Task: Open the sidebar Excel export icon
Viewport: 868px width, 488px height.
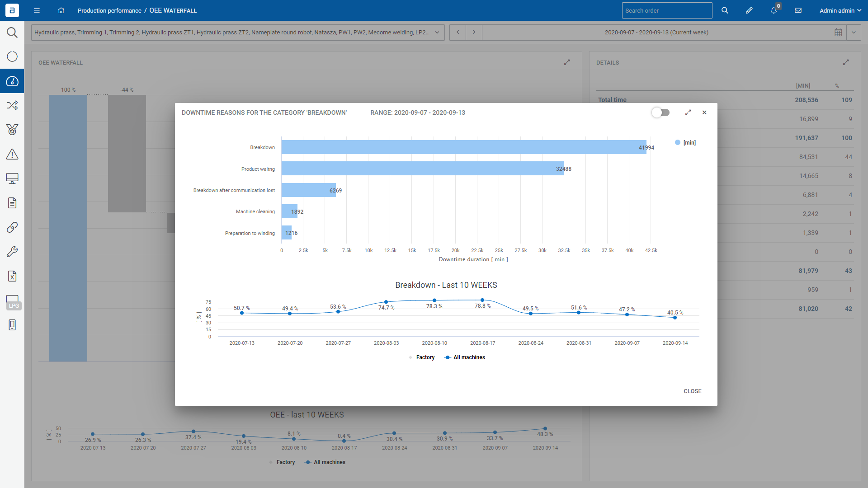Action: pos(12,276)
